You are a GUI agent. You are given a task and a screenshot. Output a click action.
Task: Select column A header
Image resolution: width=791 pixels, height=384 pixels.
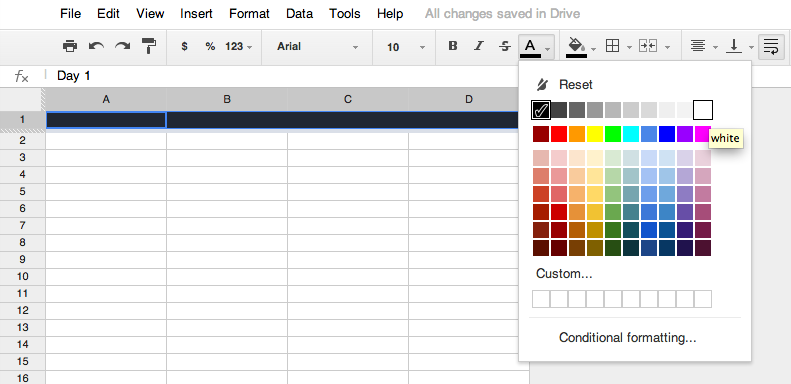click(x=106, y=99)
